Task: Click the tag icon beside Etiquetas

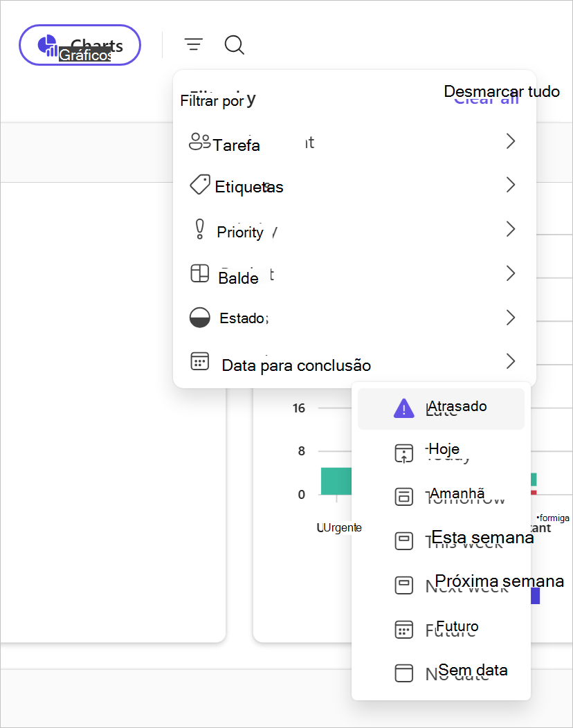Action: pos(200,184)
